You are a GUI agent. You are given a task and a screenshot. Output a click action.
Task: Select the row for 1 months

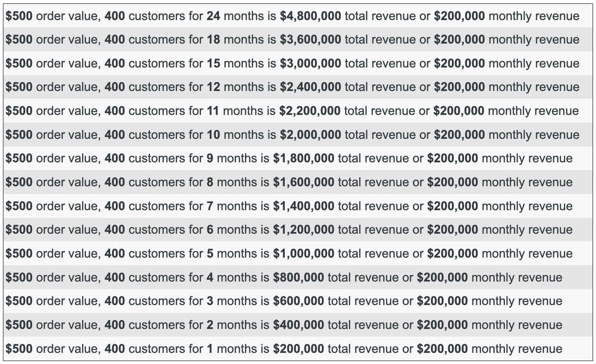pos(284,349)
